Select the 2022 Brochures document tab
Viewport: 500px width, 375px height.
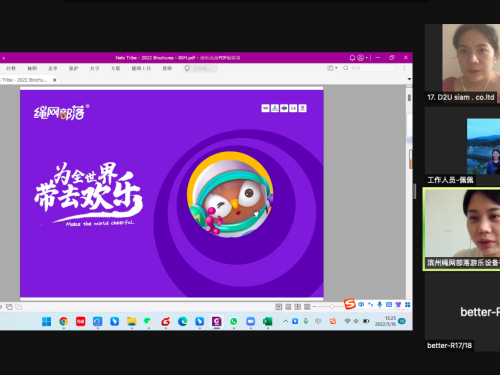click(25, 80)
